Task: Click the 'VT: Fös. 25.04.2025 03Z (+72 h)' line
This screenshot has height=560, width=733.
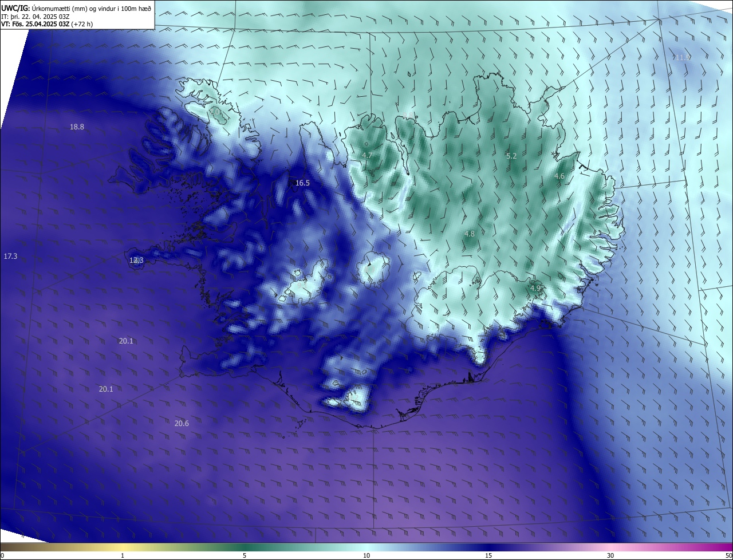Action: click(47, 24)
